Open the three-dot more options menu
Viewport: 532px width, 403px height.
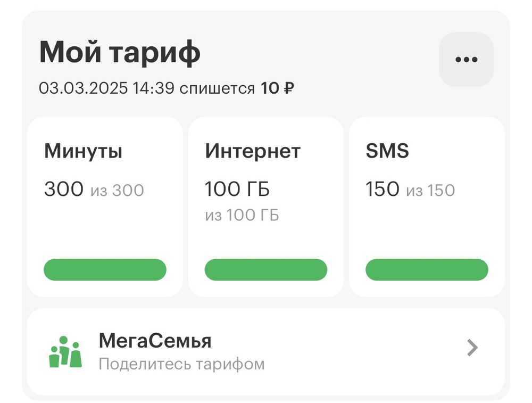466,59
